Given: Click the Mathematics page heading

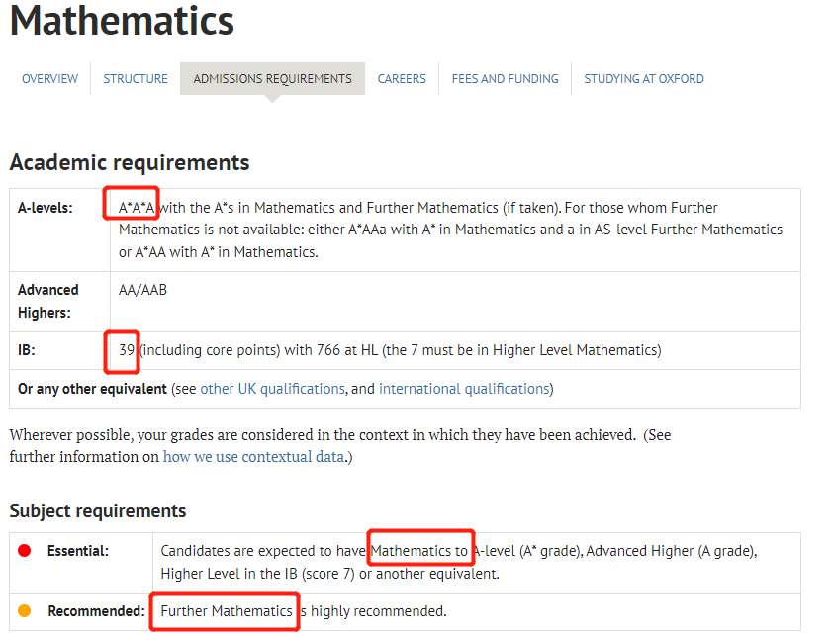Looking at the screenshot, I should 122,21.
